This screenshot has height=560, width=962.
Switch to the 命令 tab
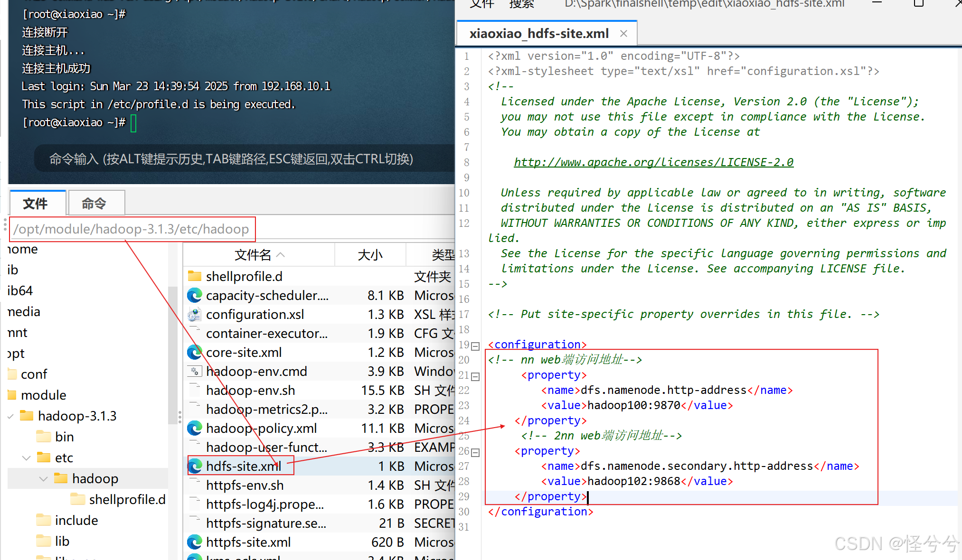(x=94, y=204)
